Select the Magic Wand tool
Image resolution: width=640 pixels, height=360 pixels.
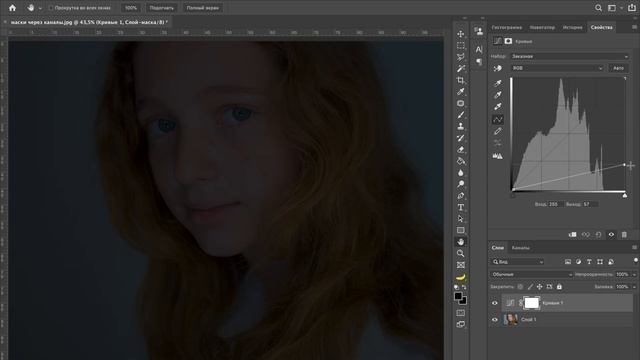coord(460,69)
